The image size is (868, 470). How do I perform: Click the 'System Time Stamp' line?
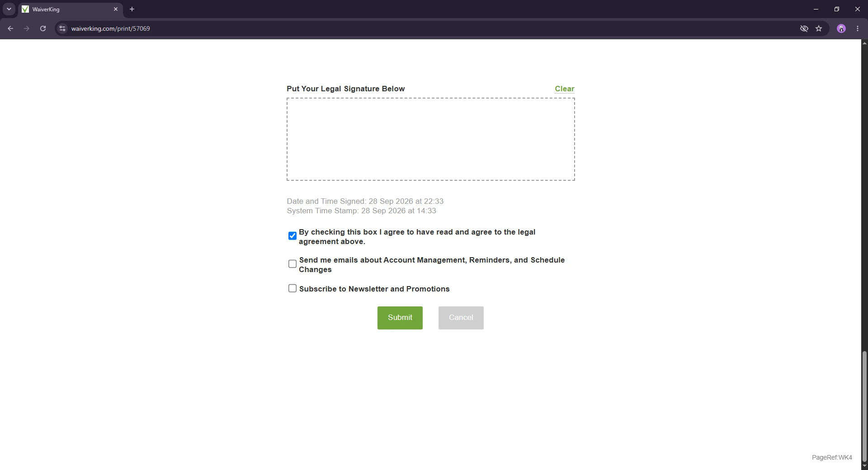(x=362, y=211)
